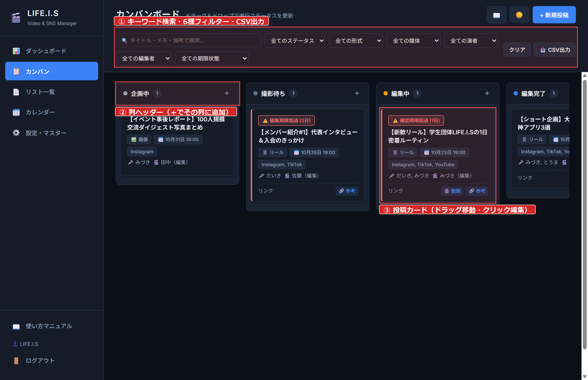Open the 全ての期限状態 dropdown
This screenshot has width=588, height=380.
pos(212,59)
